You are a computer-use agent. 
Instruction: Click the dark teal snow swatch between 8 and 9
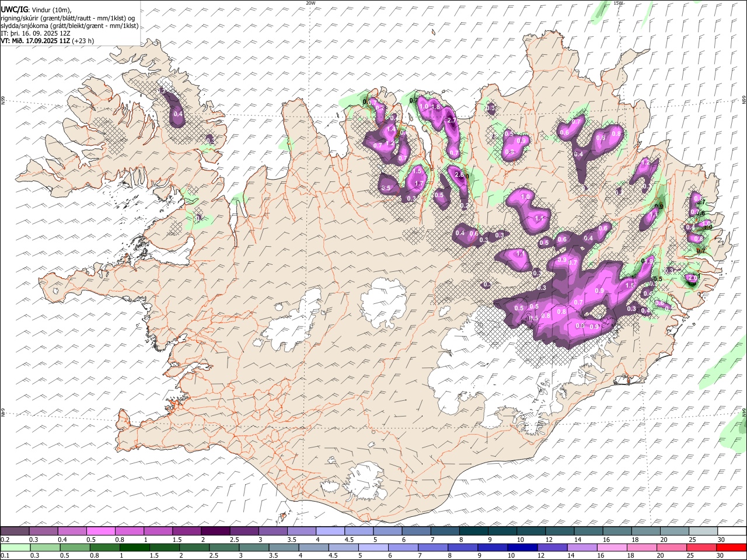tap(474, 531)
